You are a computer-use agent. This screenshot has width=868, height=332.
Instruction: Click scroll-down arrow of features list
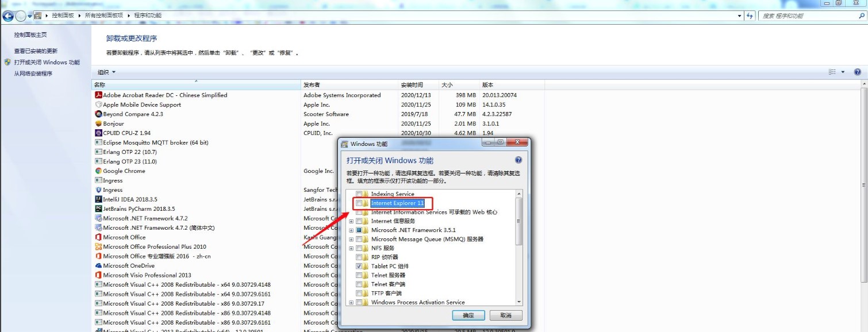coord(519,302)
